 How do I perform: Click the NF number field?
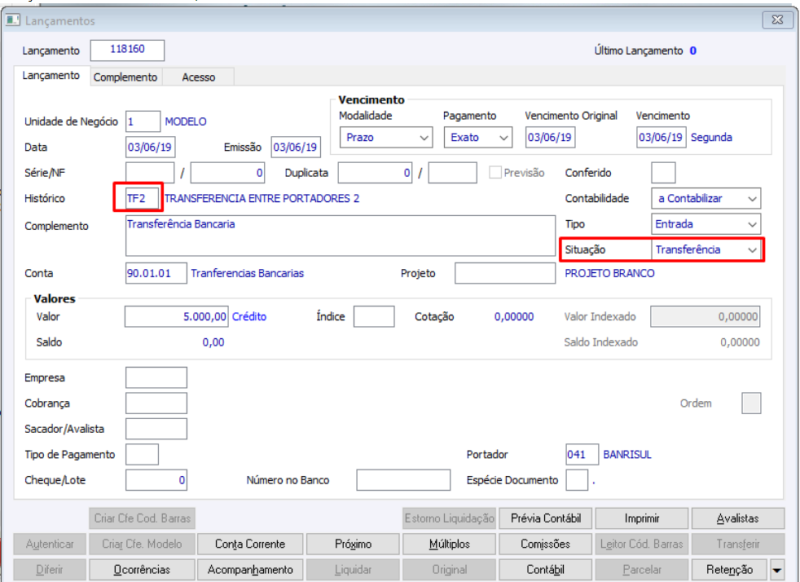228,173
